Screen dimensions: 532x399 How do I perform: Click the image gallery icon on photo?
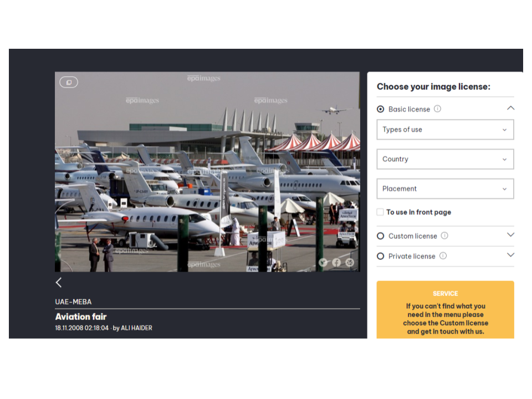(x=69, y=82)
